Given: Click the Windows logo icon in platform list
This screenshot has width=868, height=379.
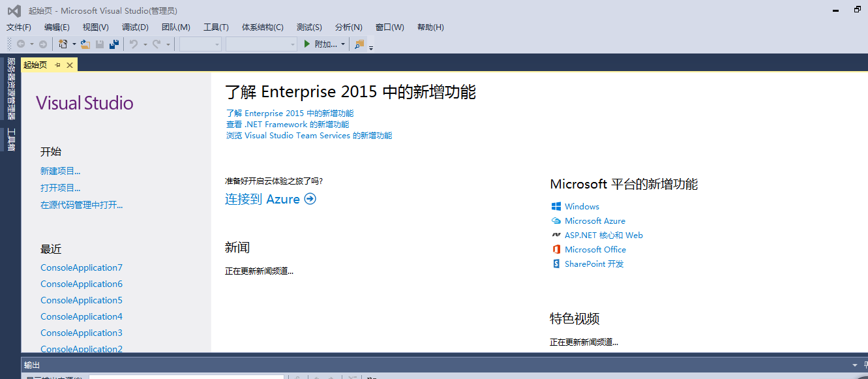Looking at the screenshot, I should click(556, 206).
